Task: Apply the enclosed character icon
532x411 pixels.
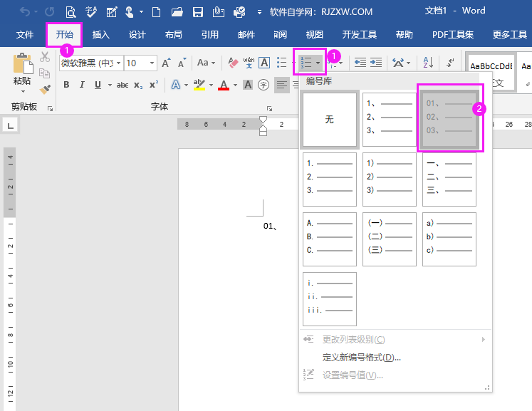Action: pos(264,85)
